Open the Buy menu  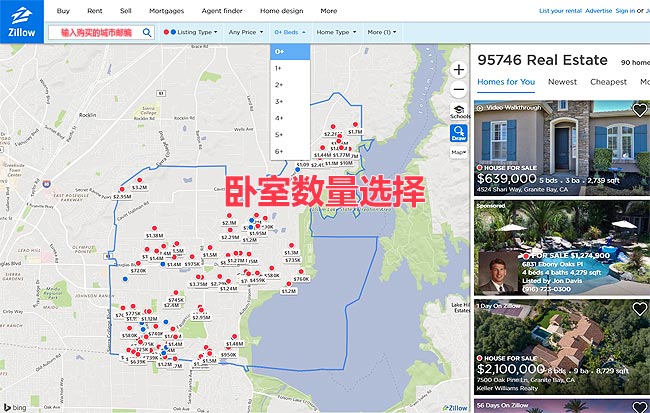click(63, 11)
